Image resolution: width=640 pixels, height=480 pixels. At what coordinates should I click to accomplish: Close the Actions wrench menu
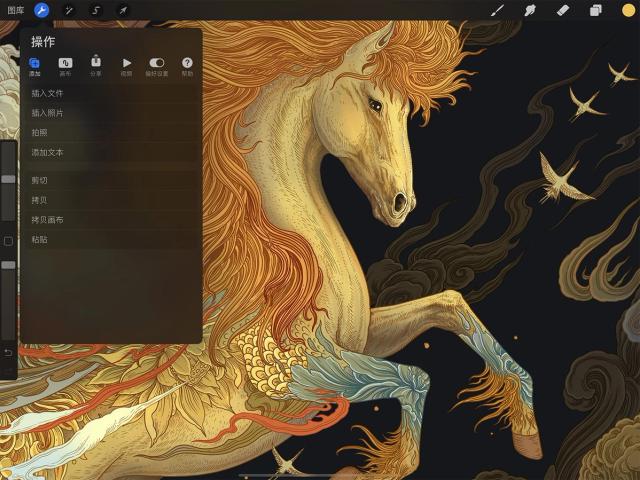42,10
